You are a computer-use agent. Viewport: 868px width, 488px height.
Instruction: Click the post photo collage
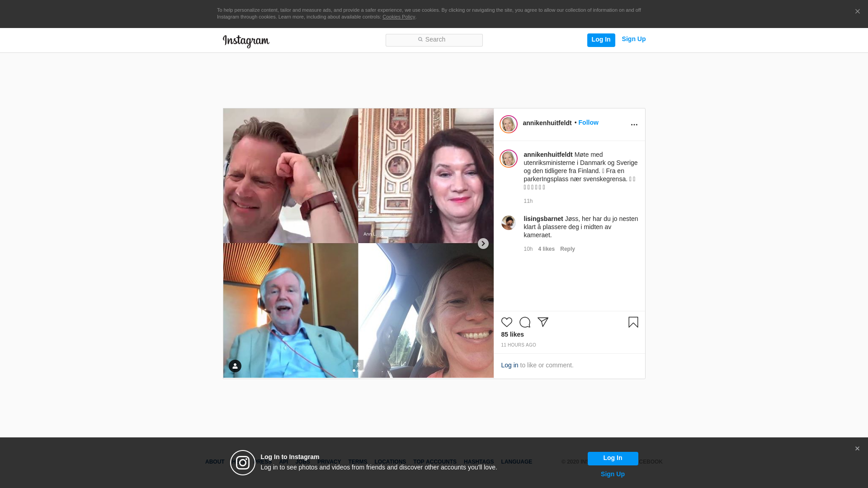[x=358, y=243]
